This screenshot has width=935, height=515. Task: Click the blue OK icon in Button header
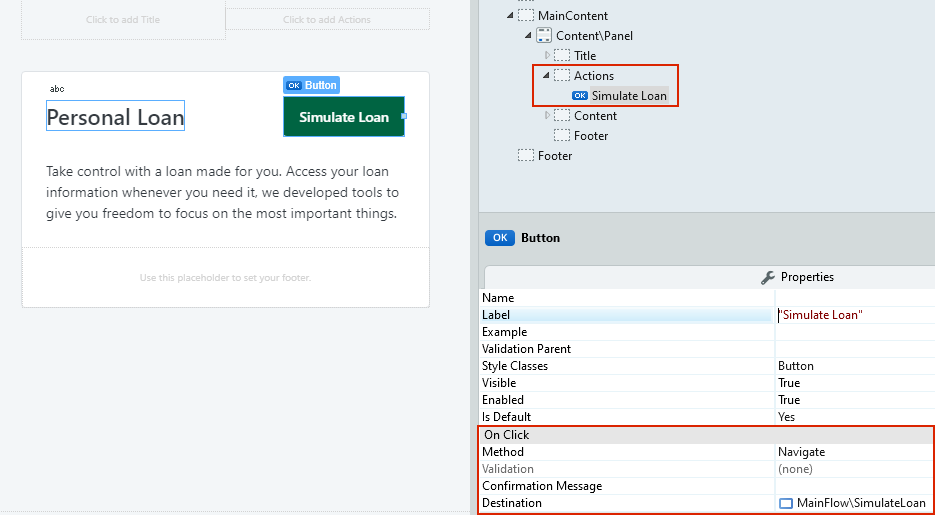click(499, 238)
